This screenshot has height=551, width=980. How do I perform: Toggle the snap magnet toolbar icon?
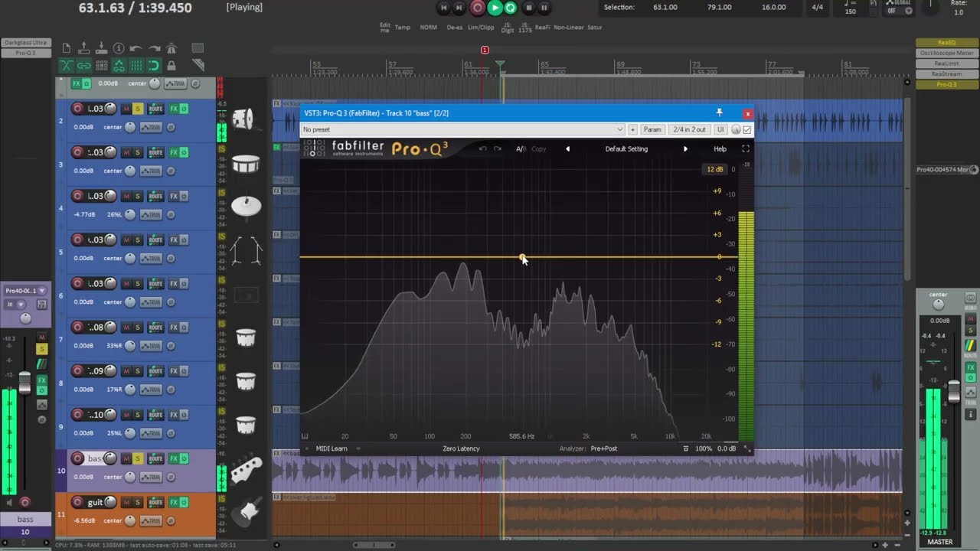coord(154,66)
